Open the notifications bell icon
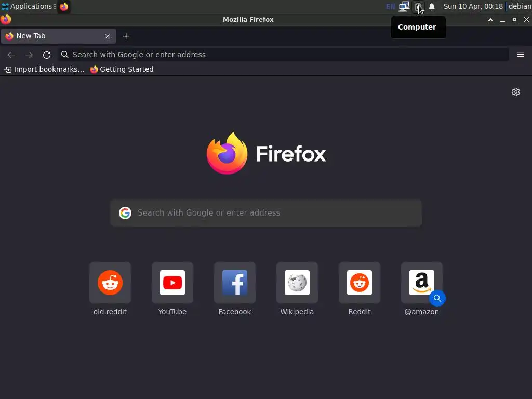Screen dimensions: 532x399 tap(432, 6)
